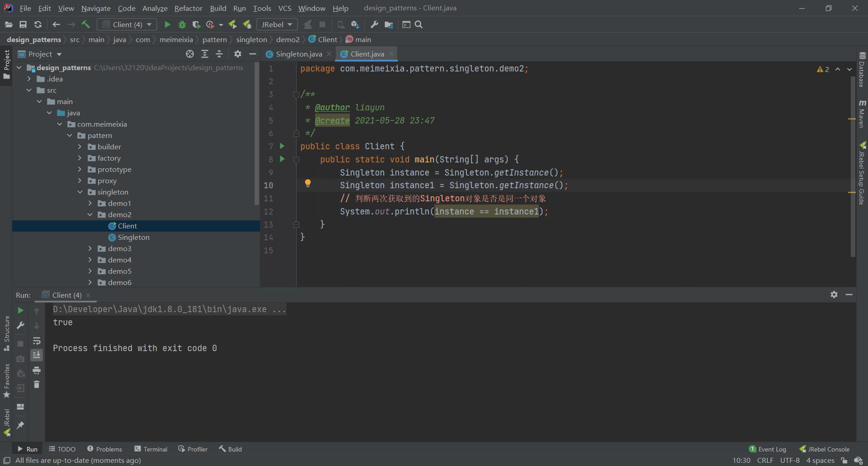Pin the Run tab with pin icon
Image resolution: width=868 pixels, height=466 pixels.
coord(20,425)
